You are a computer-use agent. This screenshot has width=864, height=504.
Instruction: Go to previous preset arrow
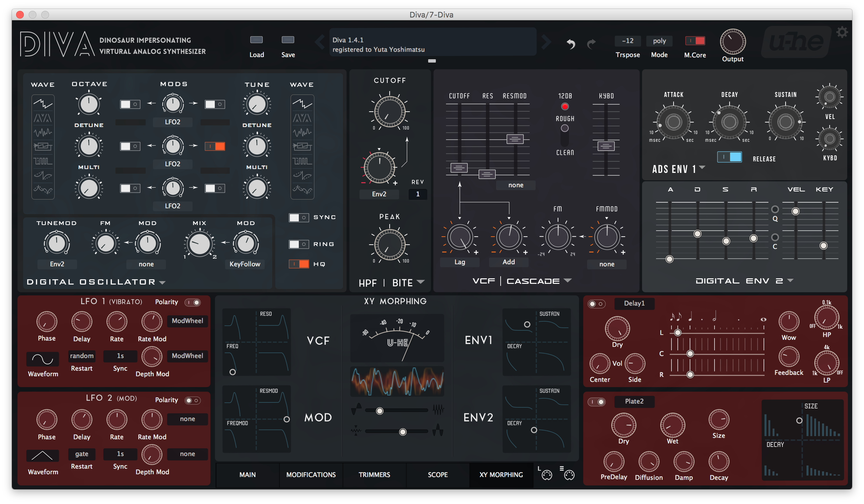tap(319, 42)
